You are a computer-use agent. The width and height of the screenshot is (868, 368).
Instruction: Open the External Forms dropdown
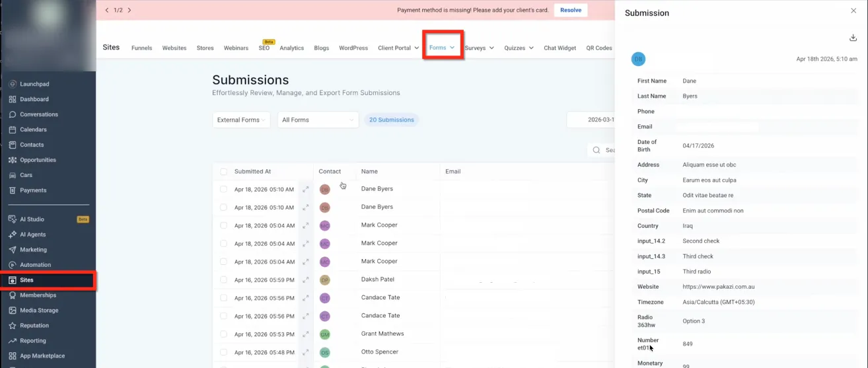coord(241,120)
